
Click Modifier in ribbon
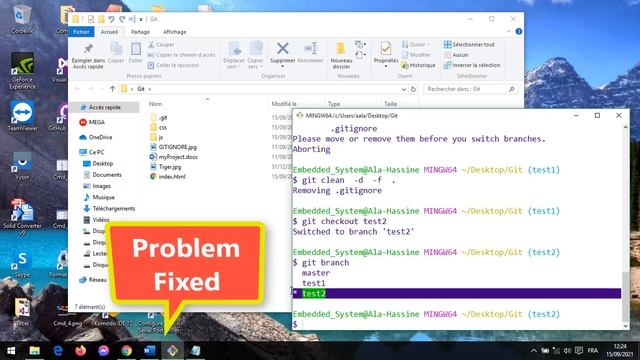coord(416,55)
